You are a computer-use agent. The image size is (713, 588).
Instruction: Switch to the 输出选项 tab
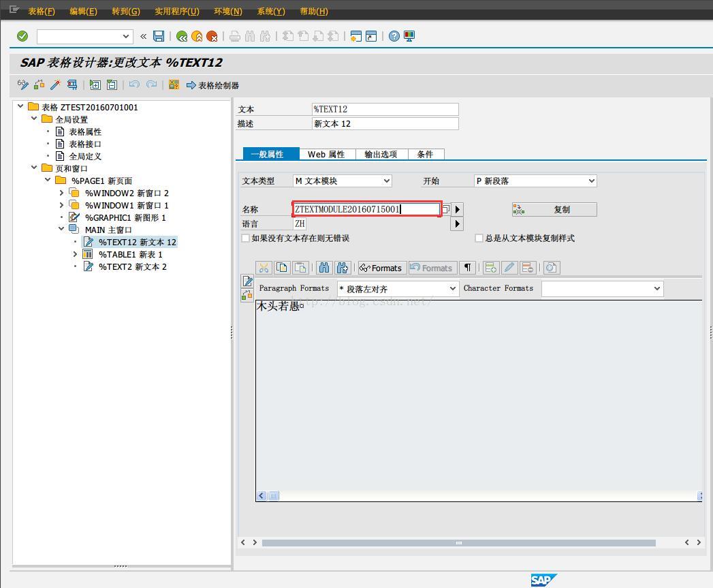pyautogui.click(x=381, y=154)
